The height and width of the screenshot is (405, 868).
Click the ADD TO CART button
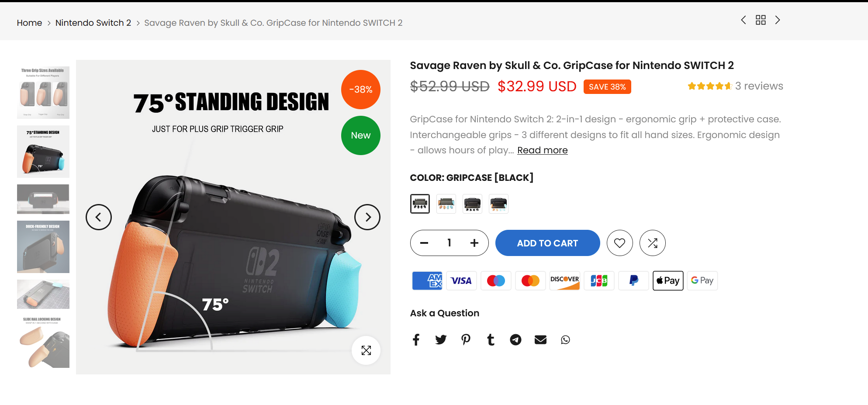[x=547, y=243]
